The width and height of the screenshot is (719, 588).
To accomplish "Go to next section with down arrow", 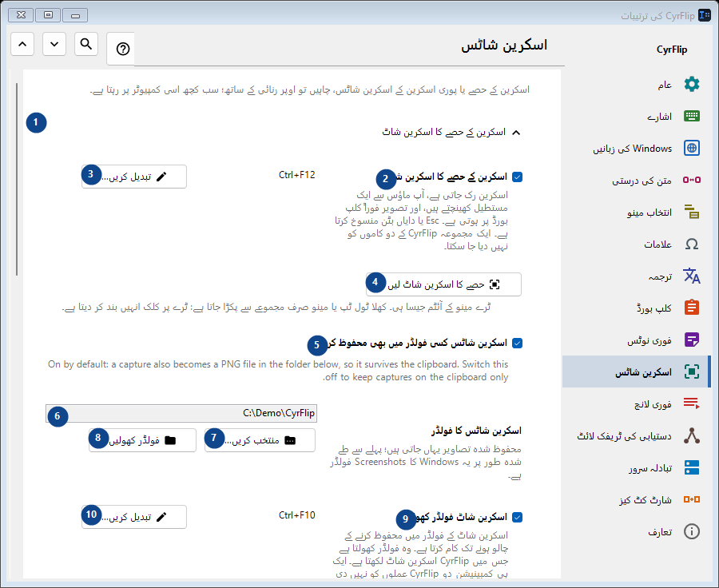I will point(54,44).
